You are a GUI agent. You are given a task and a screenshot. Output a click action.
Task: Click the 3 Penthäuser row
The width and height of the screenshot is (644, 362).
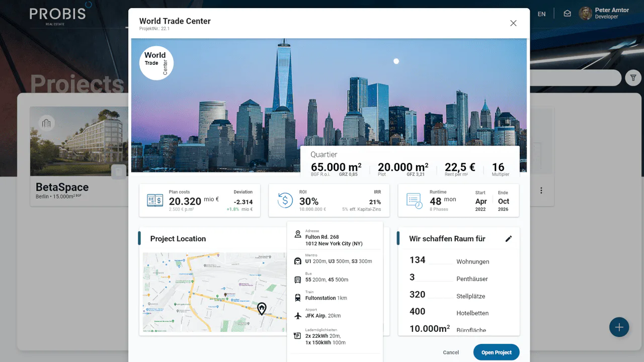(x=449, y=278)
